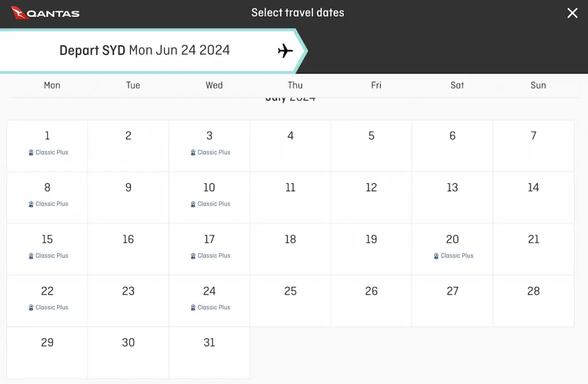Select Sunday July 7
Viewport: 588px width, 384px height.
533,146
